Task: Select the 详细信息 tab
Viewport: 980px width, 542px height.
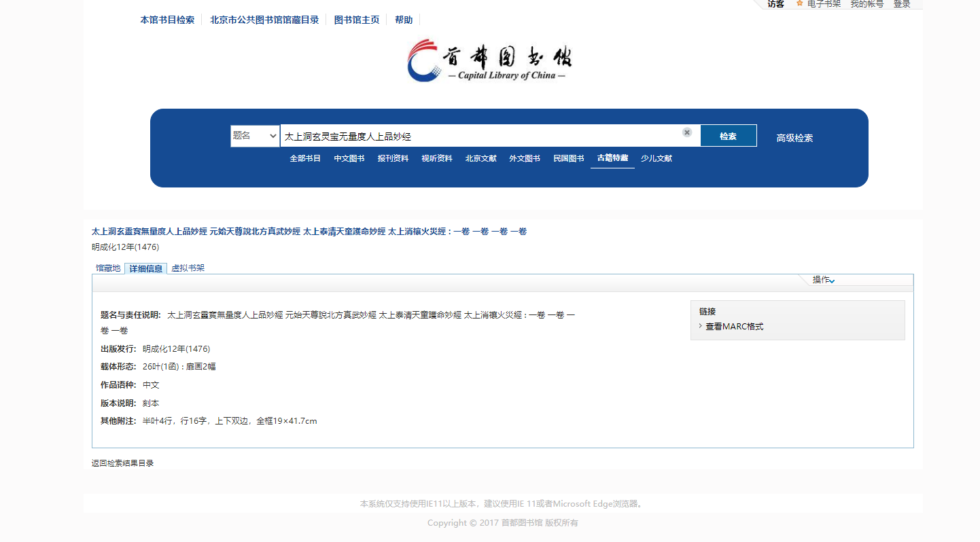Action: [145, 268]
